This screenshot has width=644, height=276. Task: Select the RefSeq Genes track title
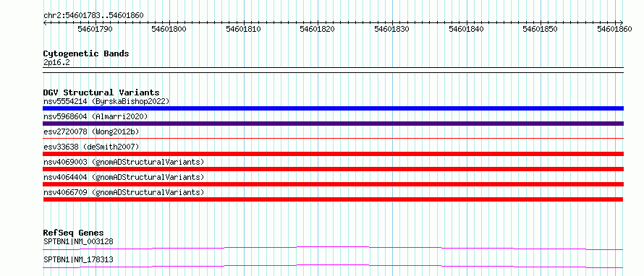point(73,233)
